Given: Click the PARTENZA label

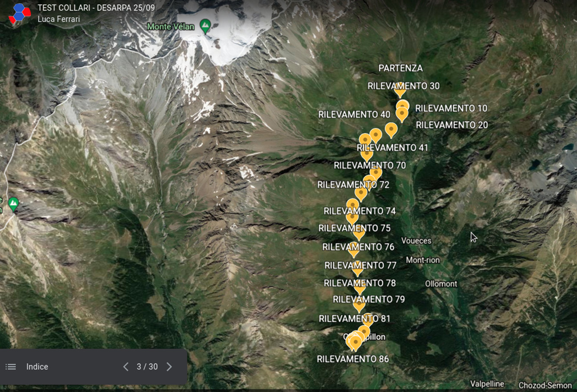Looking at the screenshot, I should point(400,68).
